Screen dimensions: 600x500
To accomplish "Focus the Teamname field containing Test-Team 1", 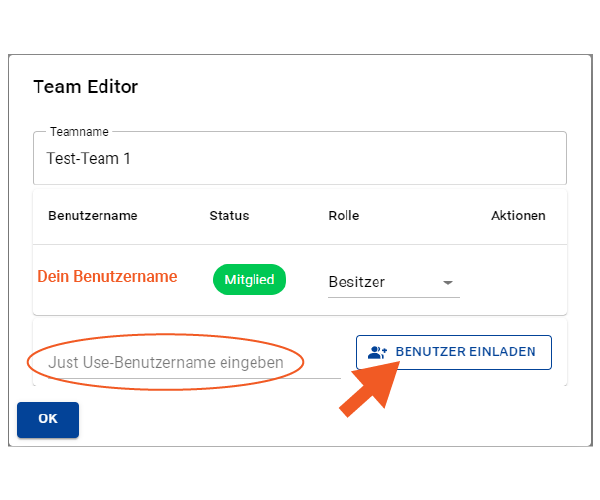I will 300,158.
